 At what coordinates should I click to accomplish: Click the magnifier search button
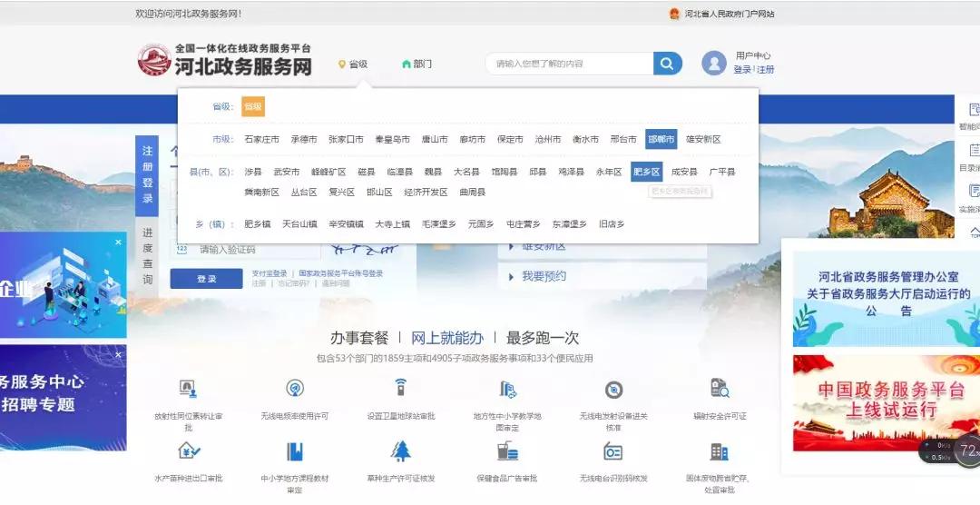click(667, 64)
